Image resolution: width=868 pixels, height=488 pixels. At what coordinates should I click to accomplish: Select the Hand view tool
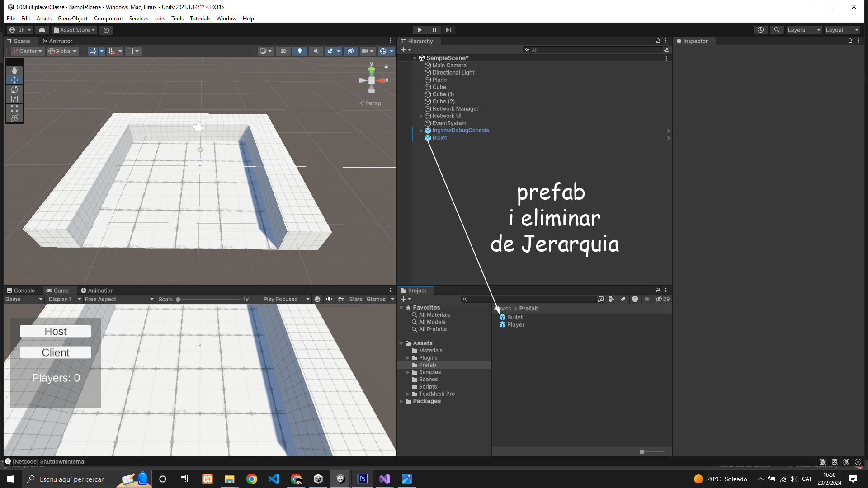click(x=14, y=70)
